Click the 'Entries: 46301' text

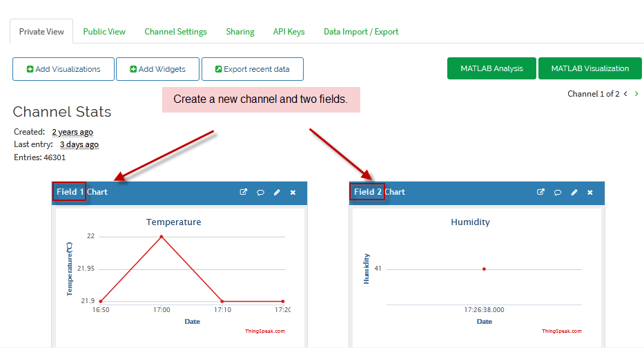tap(40, 157)
